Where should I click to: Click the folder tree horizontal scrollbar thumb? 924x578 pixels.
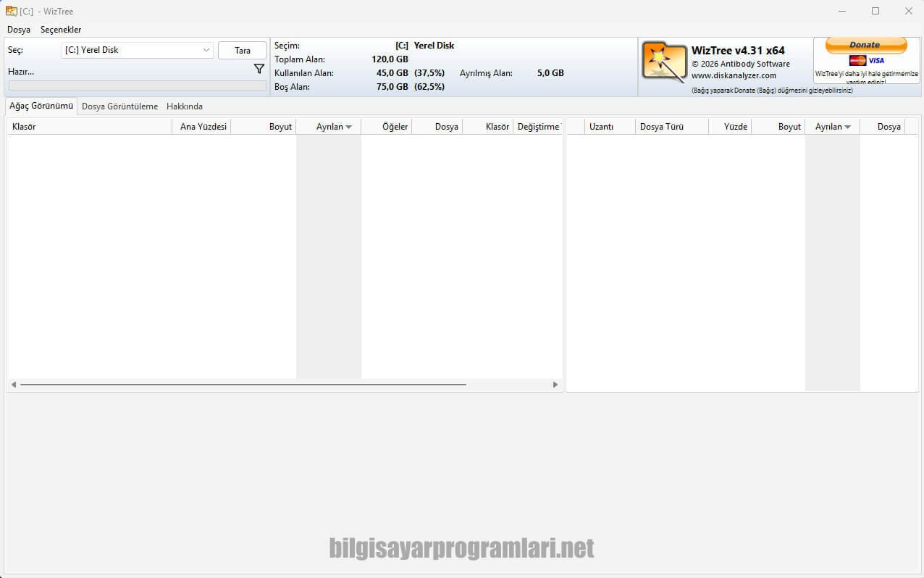(x=243, y=385)
